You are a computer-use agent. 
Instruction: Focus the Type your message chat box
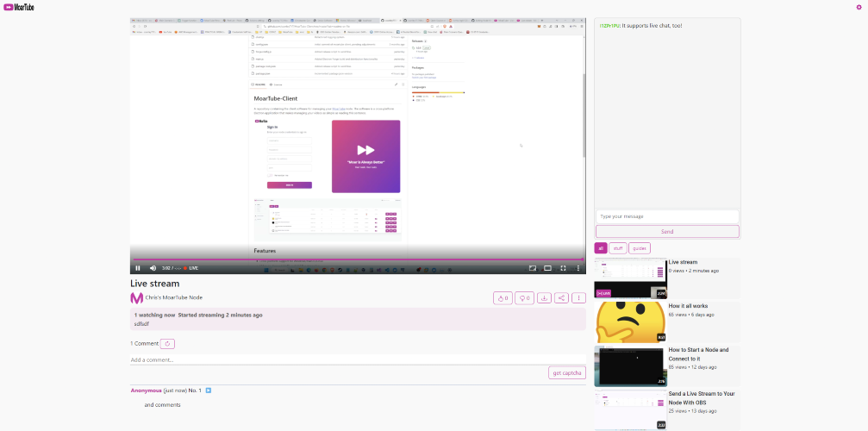[667, 216]
